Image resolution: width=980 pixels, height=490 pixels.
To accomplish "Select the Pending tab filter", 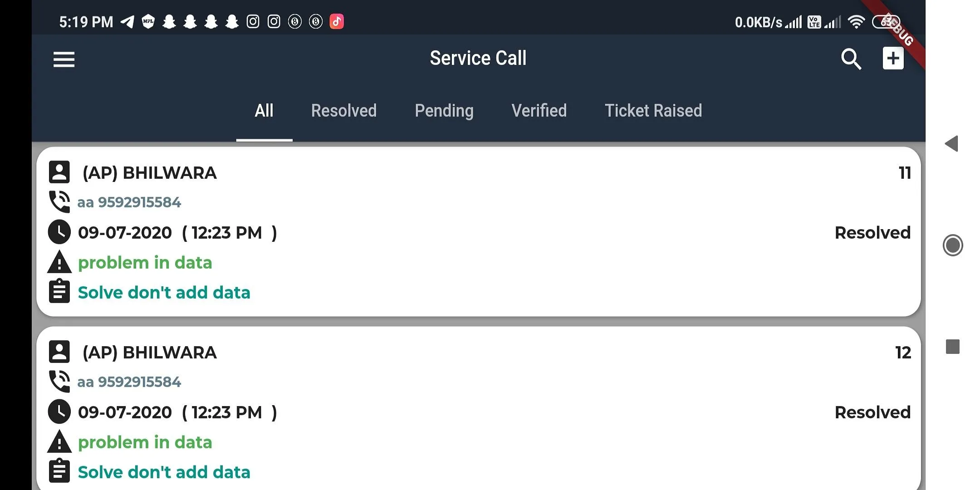I will pyautogui.click(x=444, y=110).
